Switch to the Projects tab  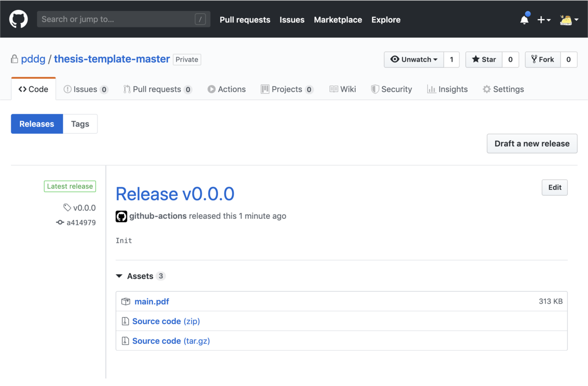coord(287,89)
